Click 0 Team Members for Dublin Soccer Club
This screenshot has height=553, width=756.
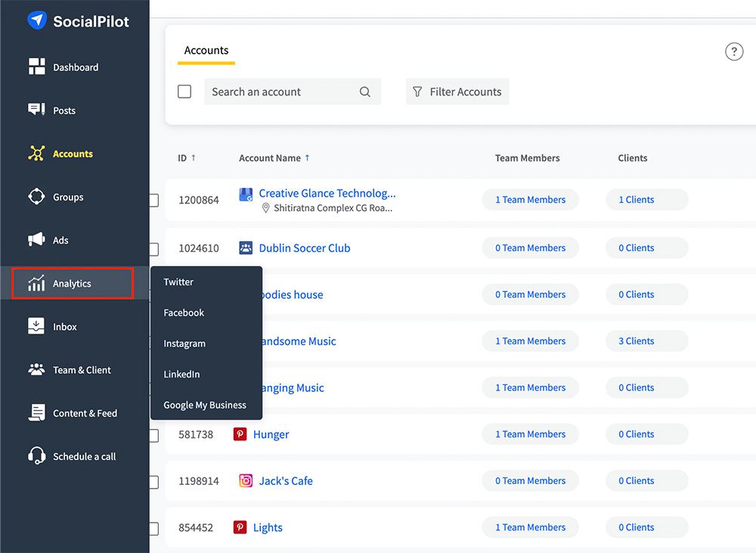tap(531, 248)
